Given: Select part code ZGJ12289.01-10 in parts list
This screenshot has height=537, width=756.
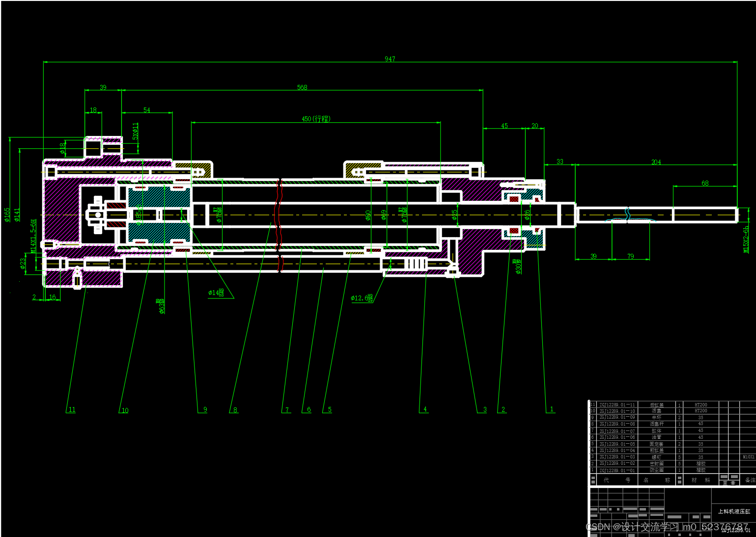Looking at the screenshot, I should coord(617,411).
